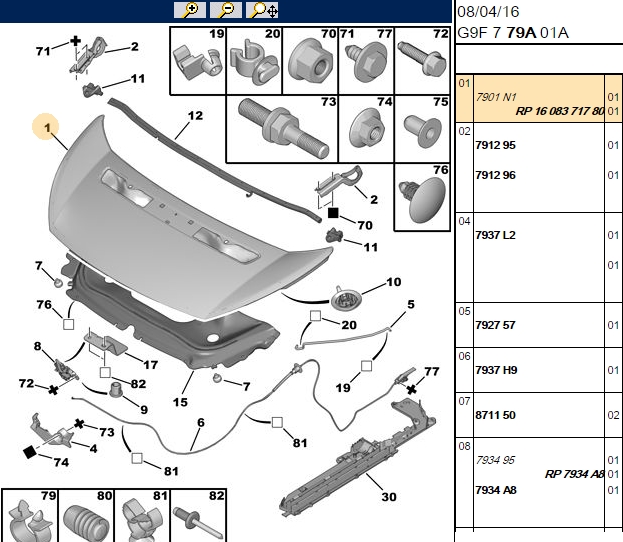Click the zoom in magnifier icon
Screen dimensions: 623x542
190,10
